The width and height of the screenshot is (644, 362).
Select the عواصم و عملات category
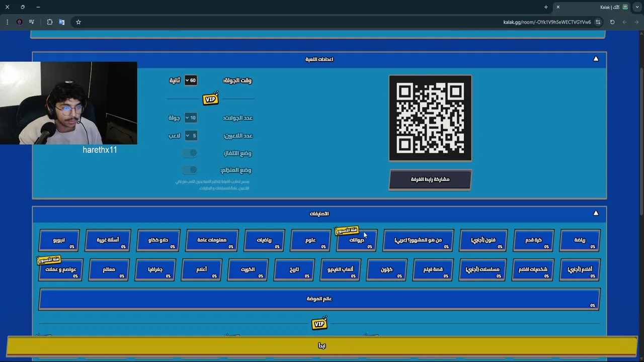[60, 269]
